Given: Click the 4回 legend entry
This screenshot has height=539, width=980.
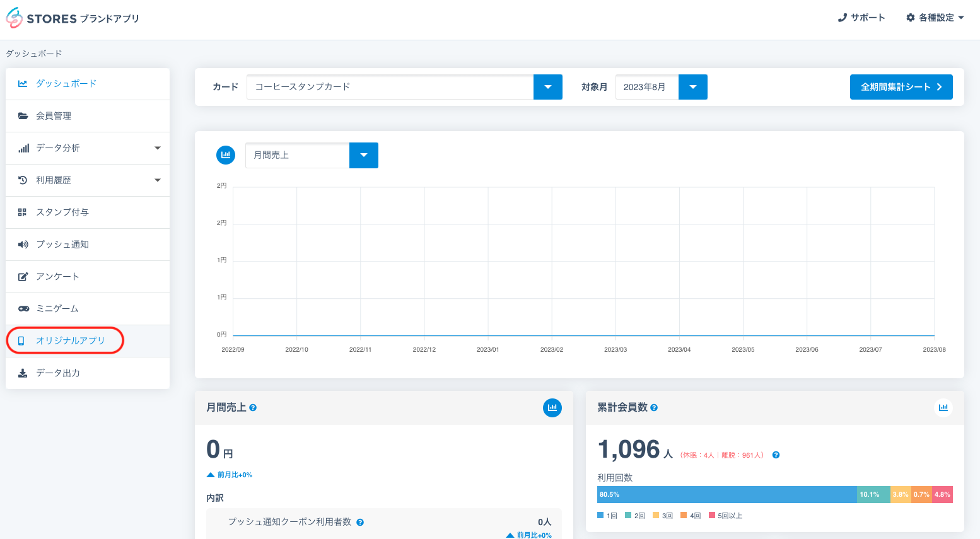Looking at the screenshot, I should [x=691, y=516].
